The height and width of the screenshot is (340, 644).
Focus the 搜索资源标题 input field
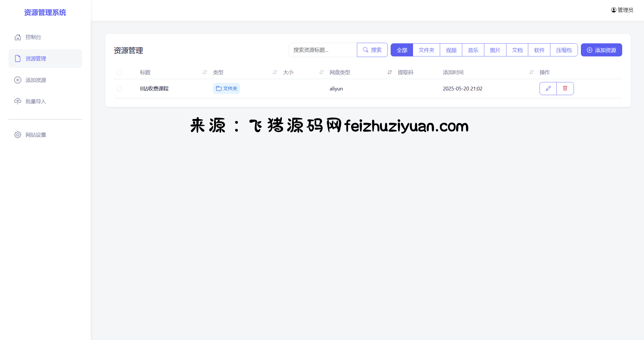pos(323,50)
